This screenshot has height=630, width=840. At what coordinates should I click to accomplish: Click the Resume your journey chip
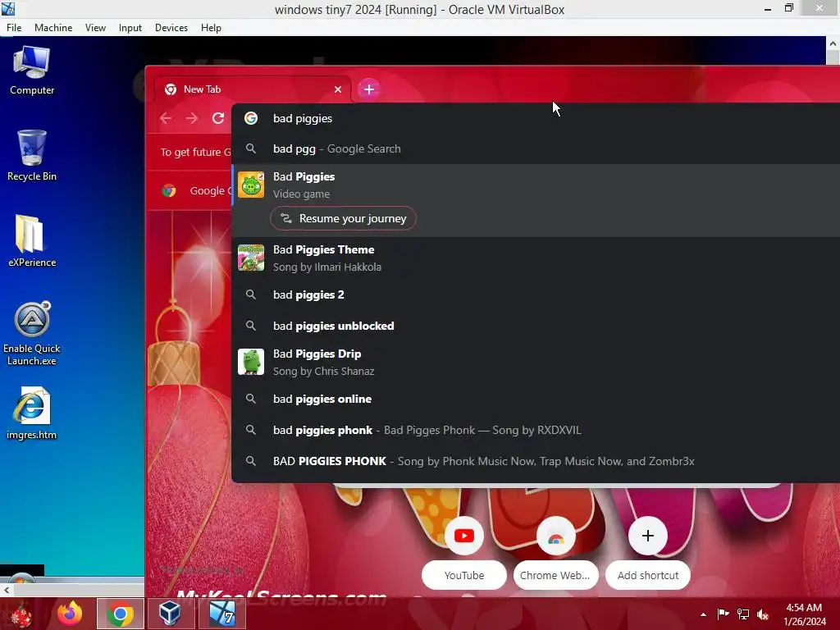pos(343,218)
